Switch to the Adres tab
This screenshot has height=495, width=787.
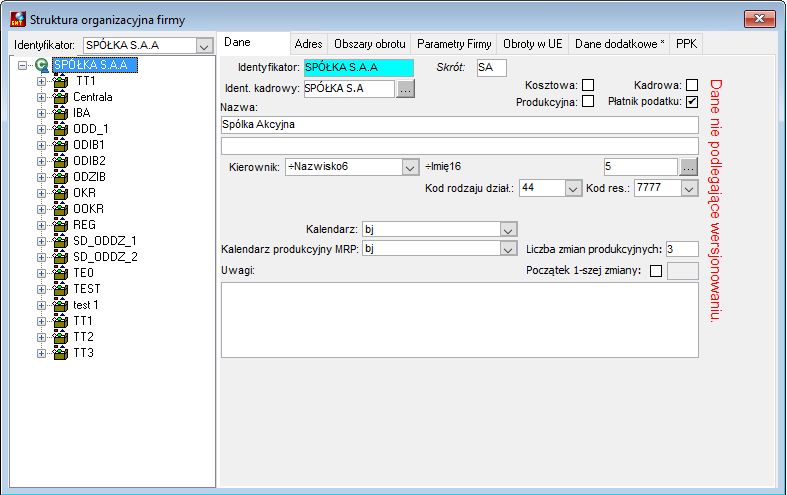click(309, 44)
